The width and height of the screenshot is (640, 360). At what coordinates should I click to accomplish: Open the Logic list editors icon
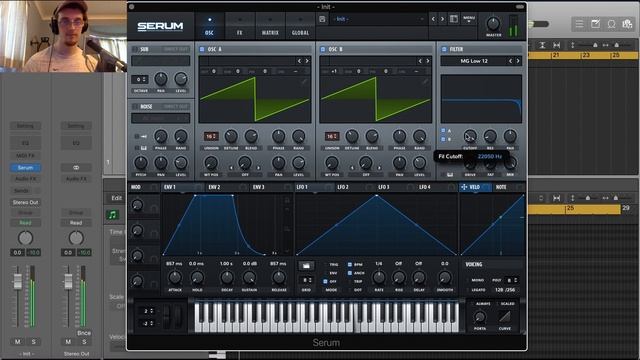tap(579, 24)
